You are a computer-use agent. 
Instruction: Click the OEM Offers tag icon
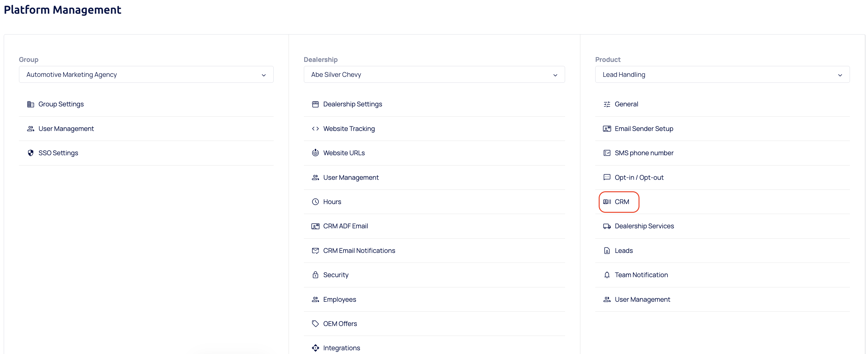point(315,324)
